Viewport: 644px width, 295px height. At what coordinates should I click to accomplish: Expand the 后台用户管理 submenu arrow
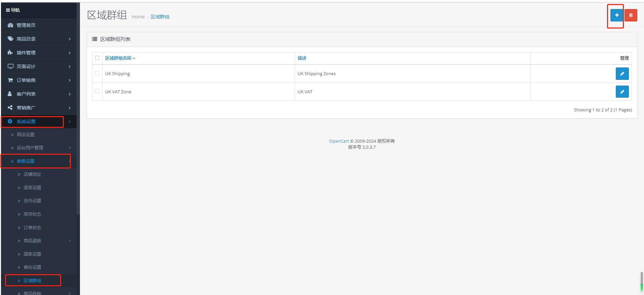click(x=70, y=148)
